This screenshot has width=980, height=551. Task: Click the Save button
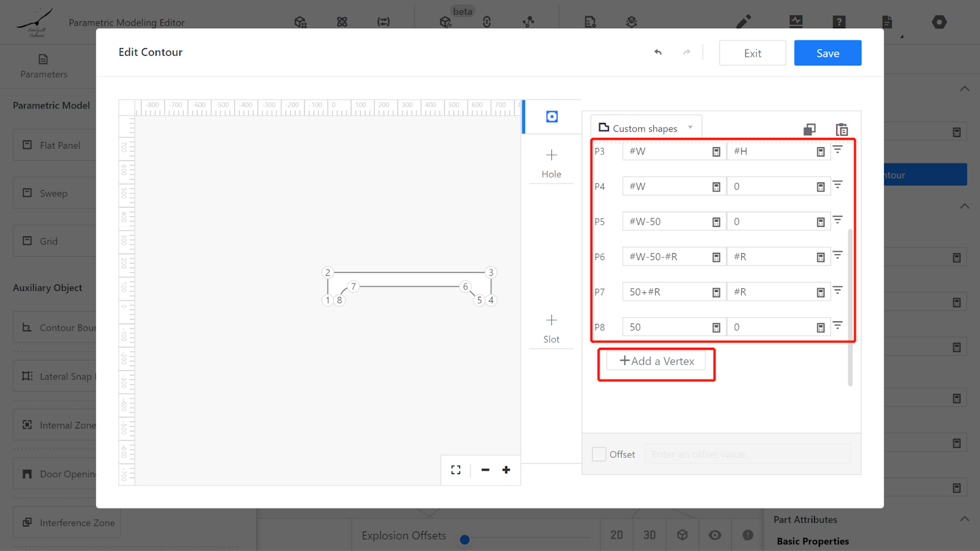pyautogui.click(x=827, y=53)
